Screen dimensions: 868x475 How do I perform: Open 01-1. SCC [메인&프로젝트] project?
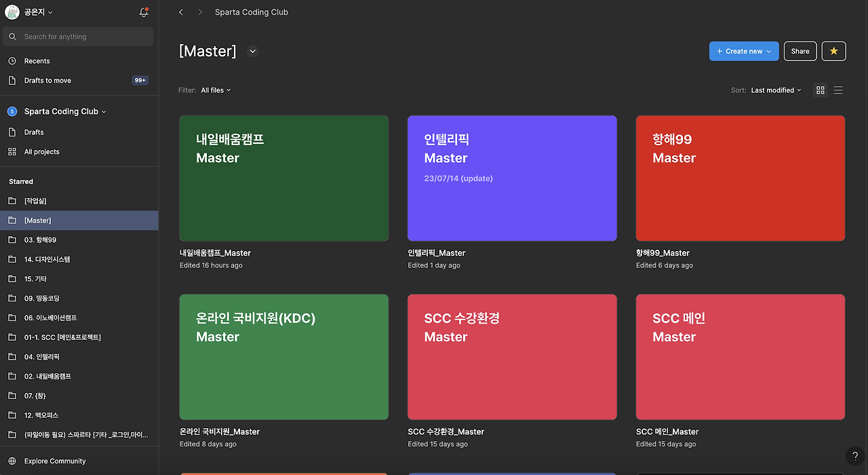[79, 337]
